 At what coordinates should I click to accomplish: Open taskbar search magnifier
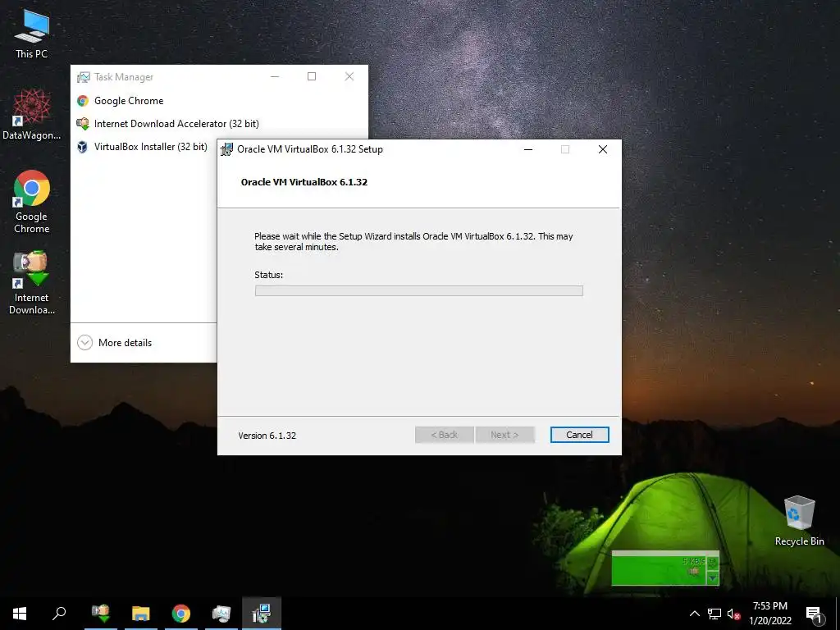59,614
